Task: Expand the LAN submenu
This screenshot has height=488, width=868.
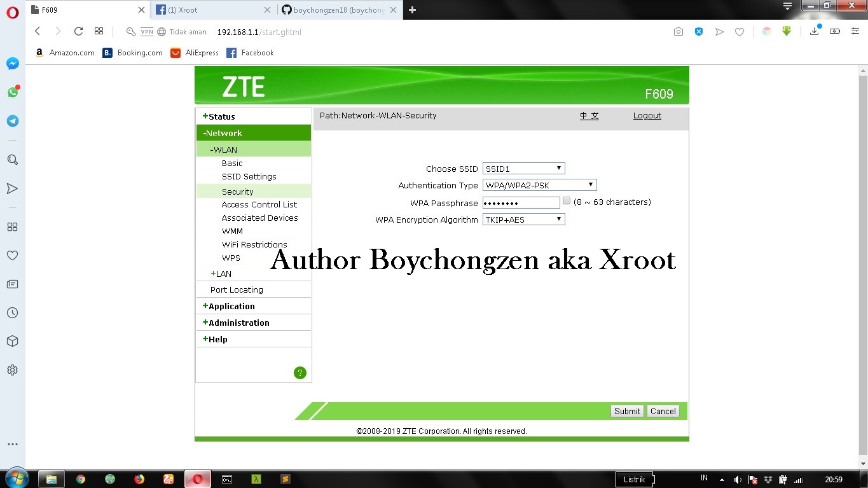Action: pyautogui.click(x=221, y=274)
